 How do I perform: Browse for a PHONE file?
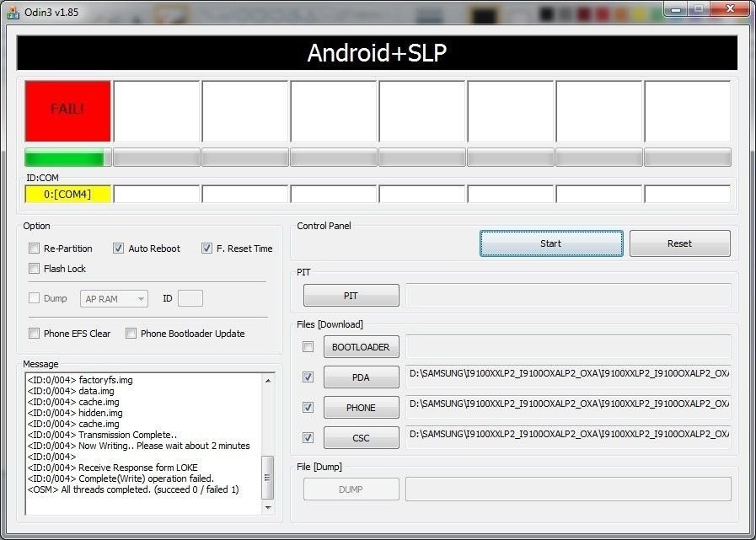[361, 408]
